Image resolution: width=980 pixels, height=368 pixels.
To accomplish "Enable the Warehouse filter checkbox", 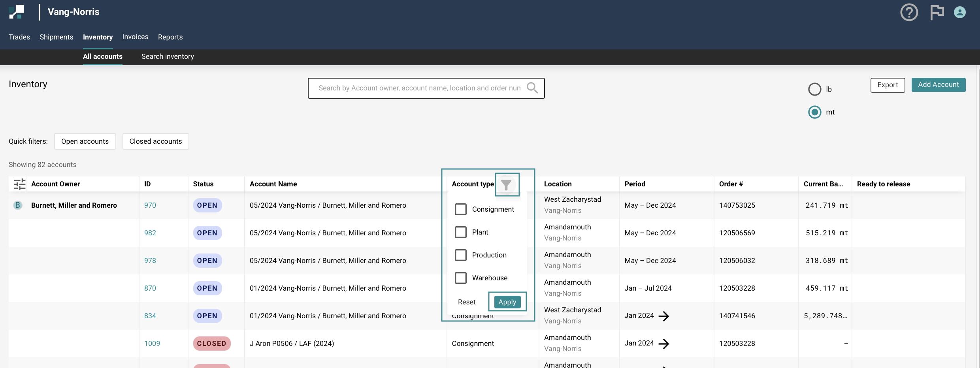I will (461, 278).
